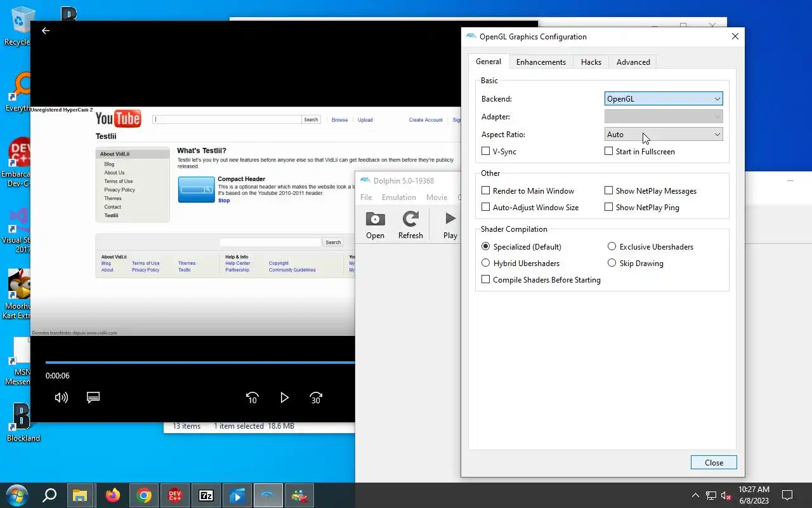Open the Visual Studio 2017 desktop shortcut
Screen dimensions: 812x508
pos(18,230)
